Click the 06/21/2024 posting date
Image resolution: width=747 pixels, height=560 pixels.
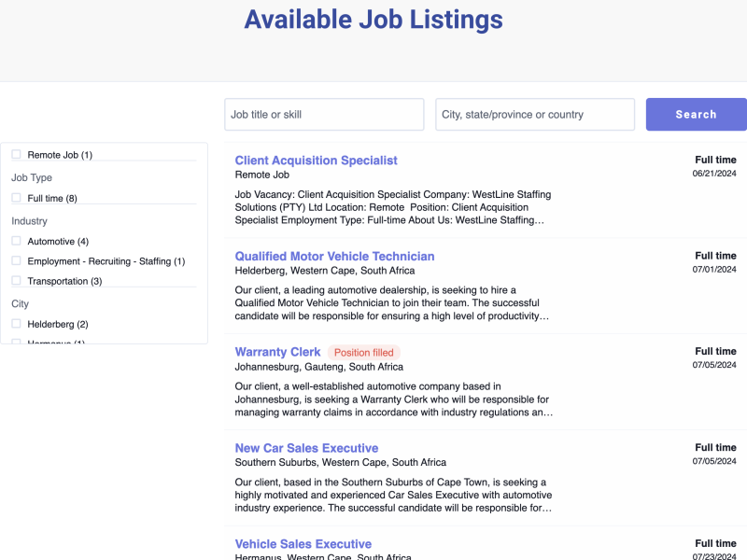(x=714, y=174)
